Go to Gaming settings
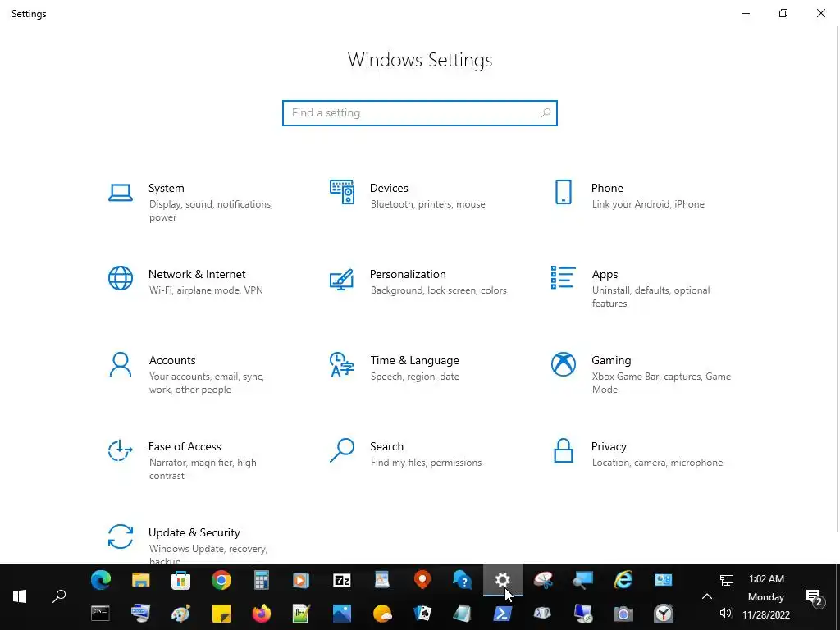The height and width of the screenshot is (630, 840). pyautogui.click(x=611, y=361)
